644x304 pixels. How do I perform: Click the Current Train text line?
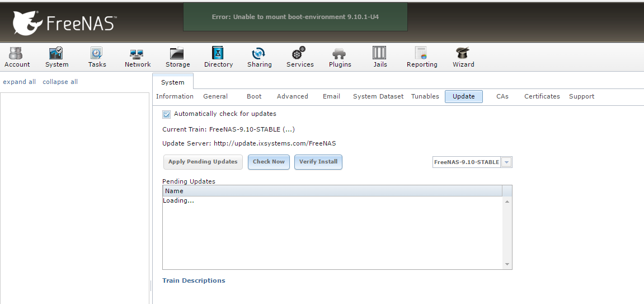[228, 129]
